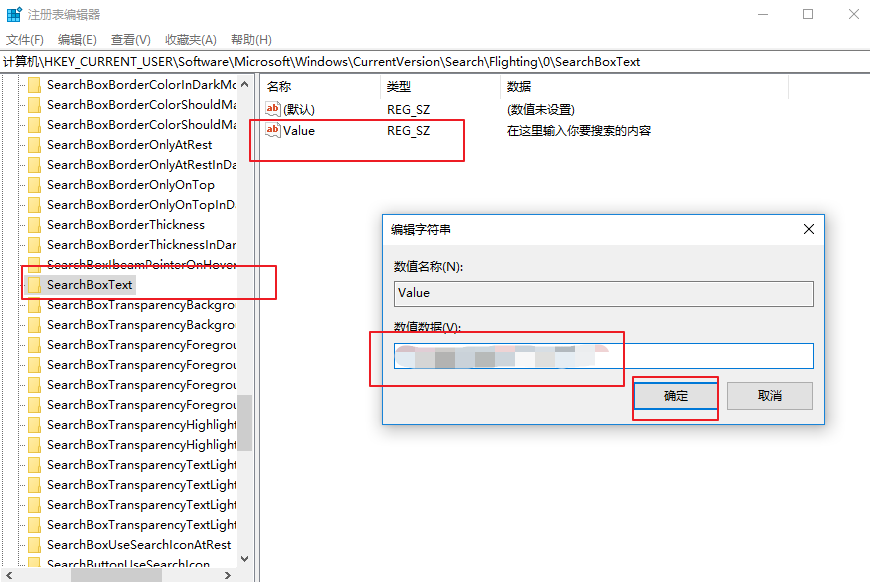This screenshot has width=870, height=582.
Task: Click the left pane's horizontal scrollbar right arrow
Action: 227,576
